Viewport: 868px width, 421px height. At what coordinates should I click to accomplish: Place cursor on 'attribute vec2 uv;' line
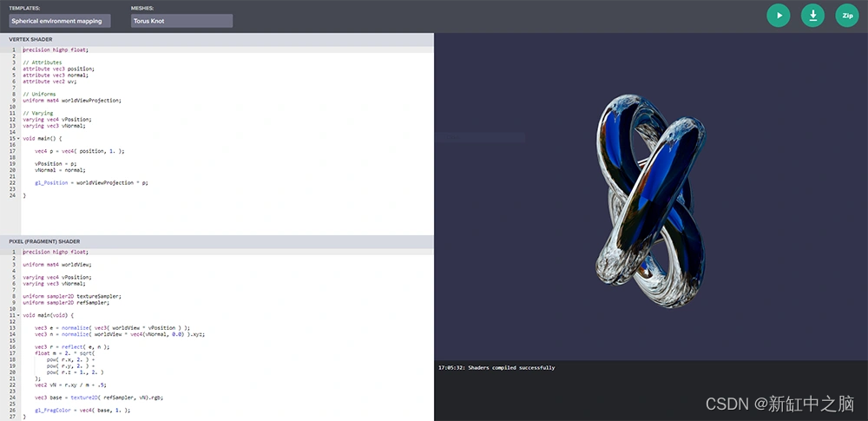(x=49, y=82)
